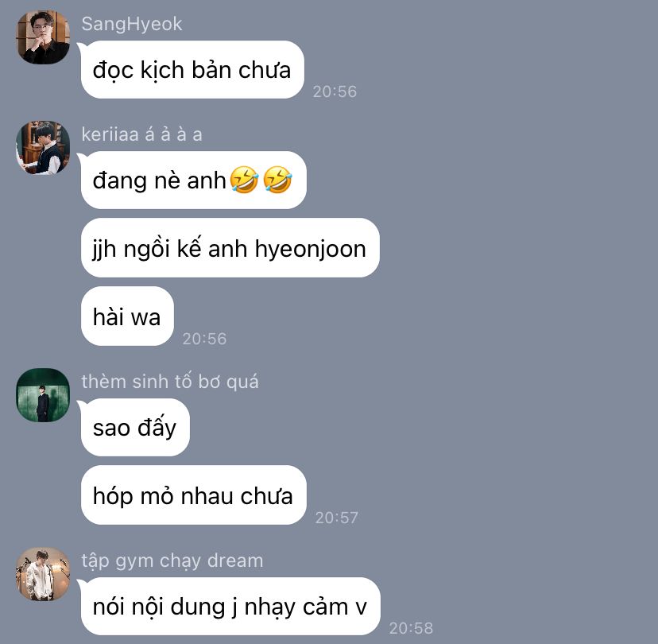Tap the 'đang nè anh' message bubble
The image size is (658, 644).
click(193, 180)
